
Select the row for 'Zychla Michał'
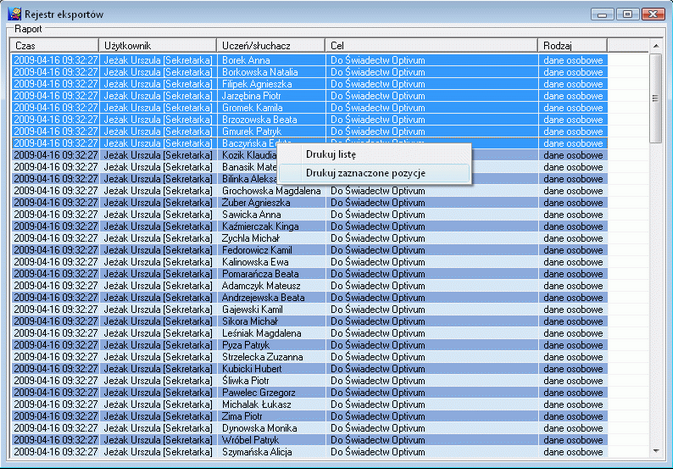[x=309, y=238]
